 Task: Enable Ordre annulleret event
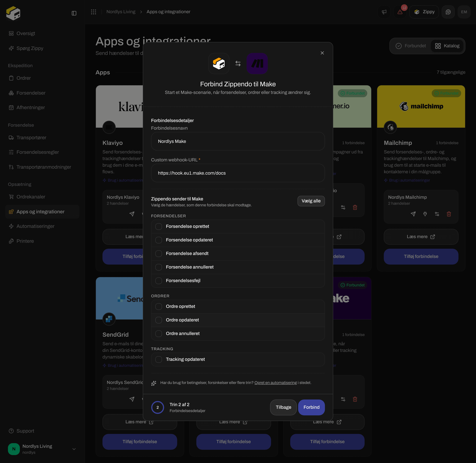pos(159,334)
